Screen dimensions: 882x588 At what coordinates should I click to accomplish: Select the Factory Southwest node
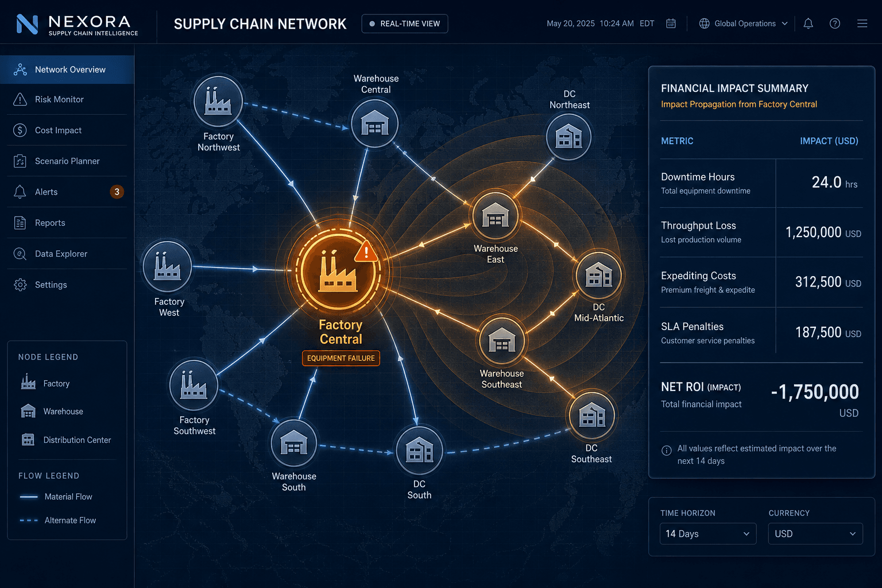tap(194, 385)
